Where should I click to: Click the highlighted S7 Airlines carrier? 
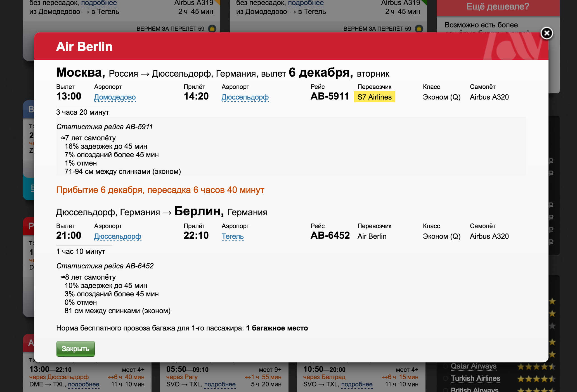[x=375, y=97]
